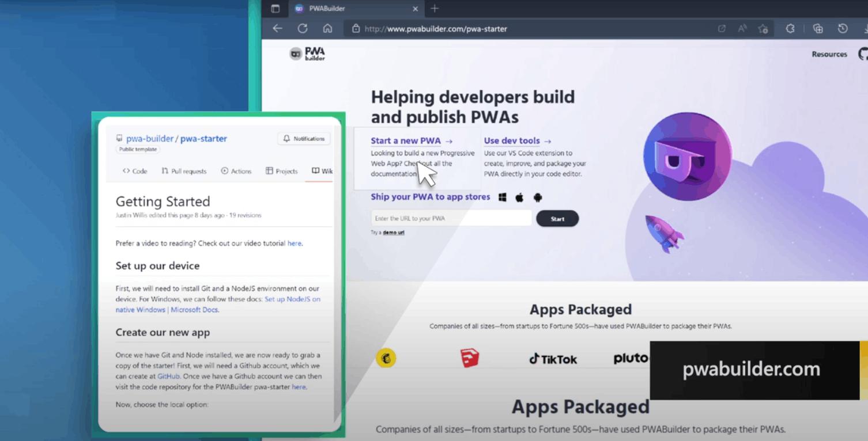The width and height of the screenshot is (868, 441).
Task: Open the browser extensions puzzle icon
Action: (x=790, y=28)
